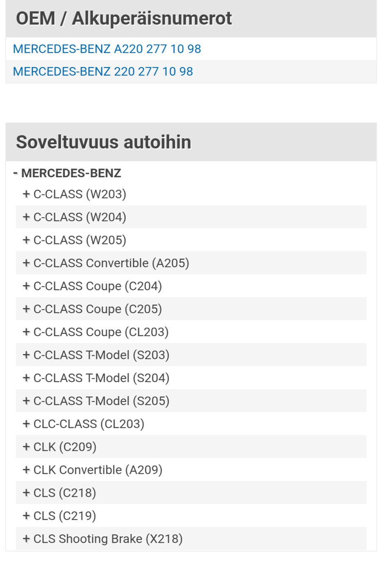Expand C-CLASS (W204) plus icon
Viewport: 392px width, 562px height.
27,217
